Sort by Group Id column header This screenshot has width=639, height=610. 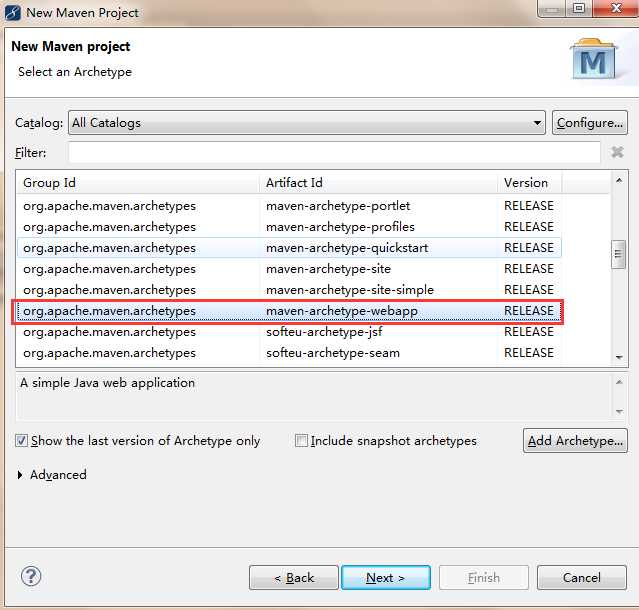(x=138, y=183)
